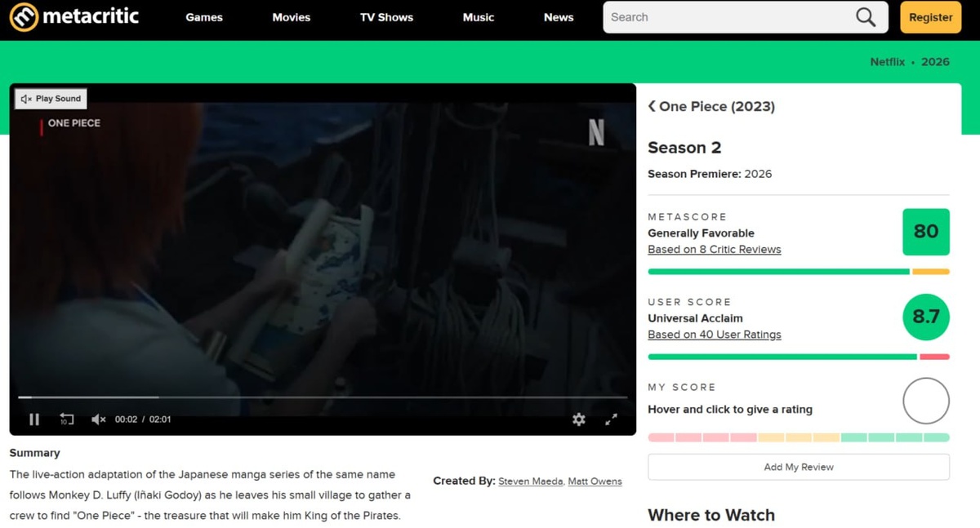Select the "Universal Acclaim" label
The image size is (980, 528).
pyautogui.click(x=695, y=318)
